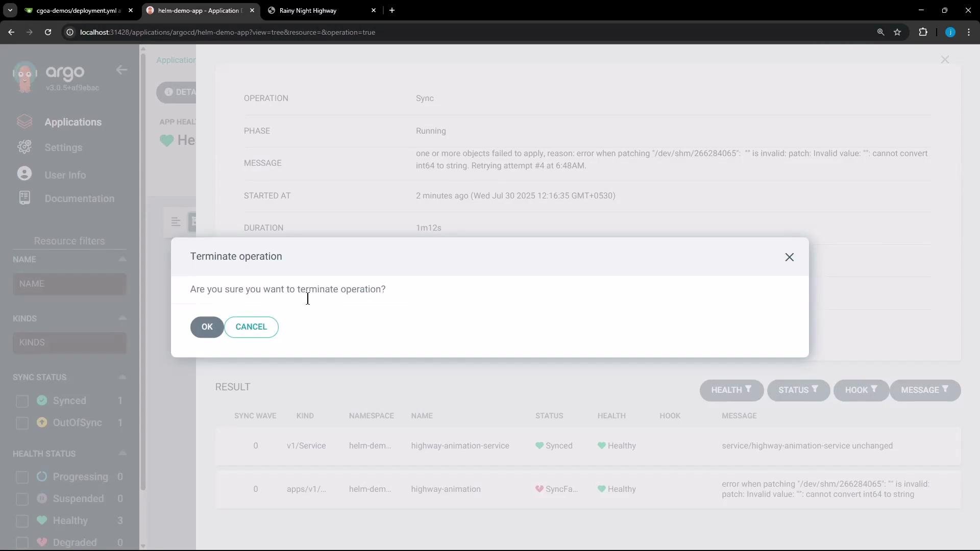Collapse the NAME filter section
The height and width of the screenshot is (551, 980).
122,259
